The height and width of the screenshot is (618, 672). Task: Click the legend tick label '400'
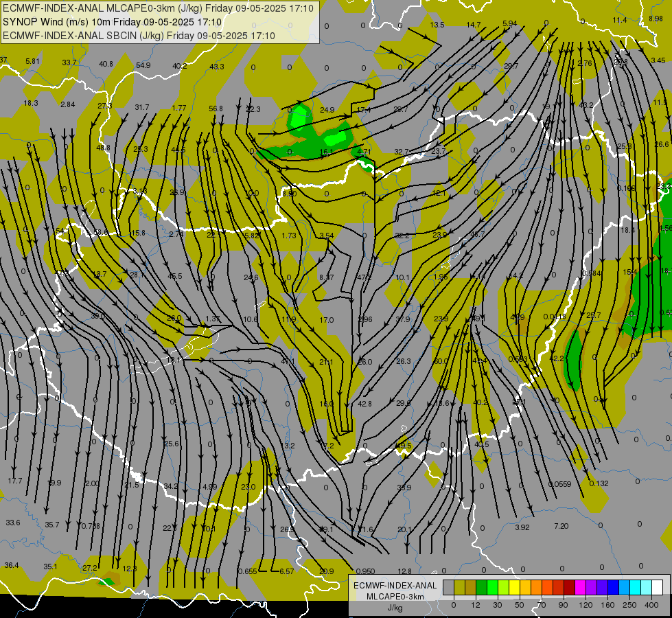(651, 605)
